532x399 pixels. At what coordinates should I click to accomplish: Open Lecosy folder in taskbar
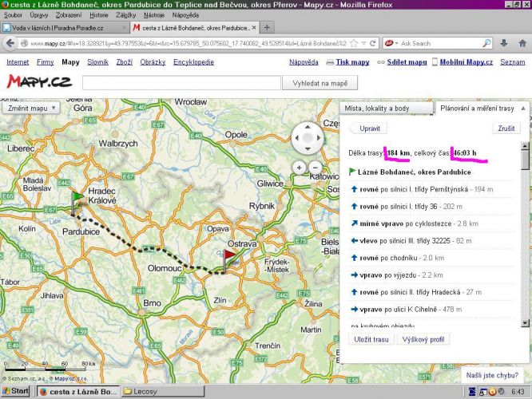coord(163,391)
